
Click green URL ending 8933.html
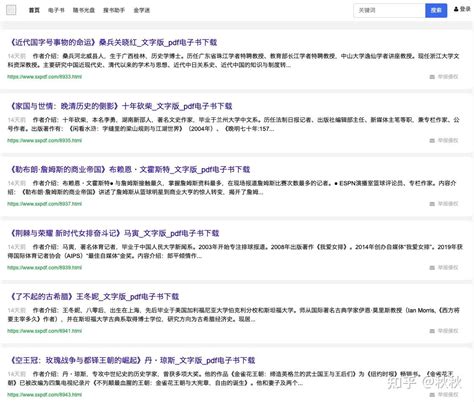click(x=45, y=77)
